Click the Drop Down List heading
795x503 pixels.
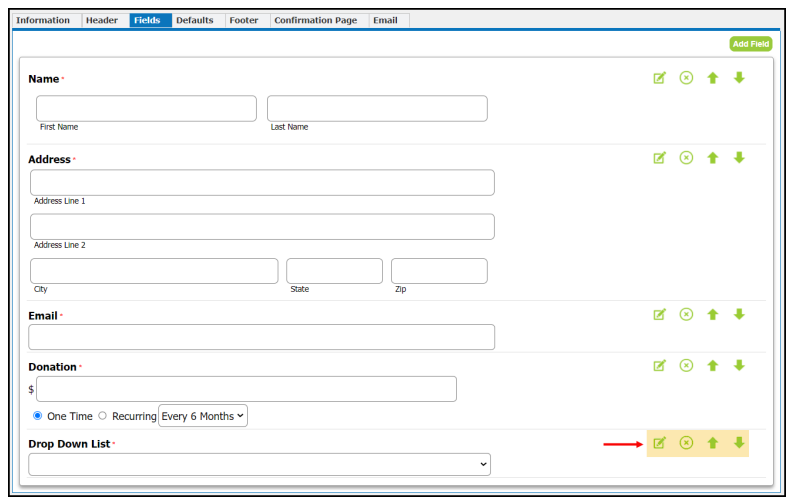coord(69,444)
